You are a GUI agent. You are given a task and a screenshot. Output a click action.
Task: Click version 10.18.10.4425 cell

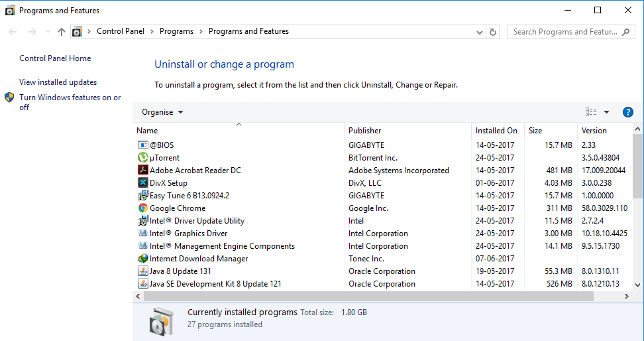[604, 234]
